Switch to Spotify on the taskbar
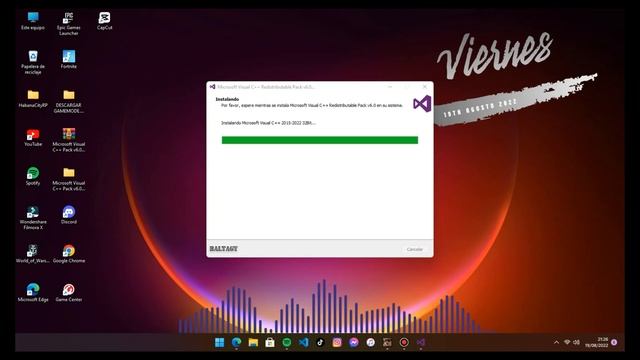The height and width of the screenshot is (360, 640). pyautogui.click(x=287, y=342)
